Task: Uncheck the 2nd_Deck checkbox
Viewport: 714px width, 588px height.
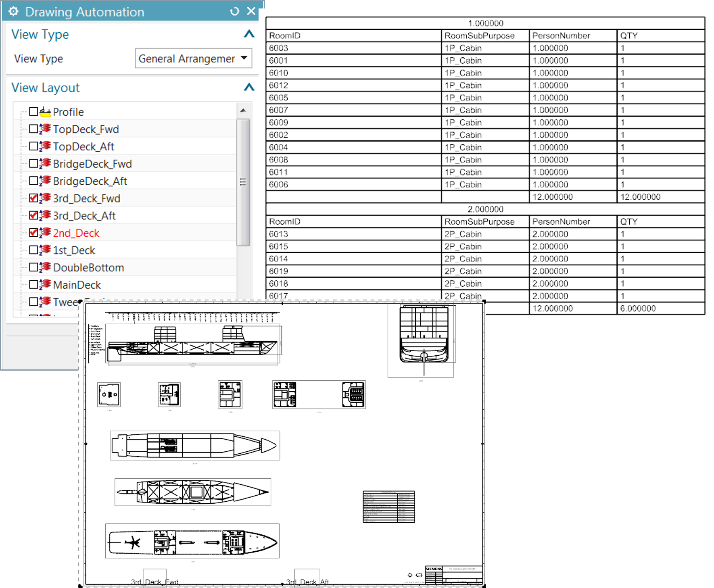Action: (34, 233)
